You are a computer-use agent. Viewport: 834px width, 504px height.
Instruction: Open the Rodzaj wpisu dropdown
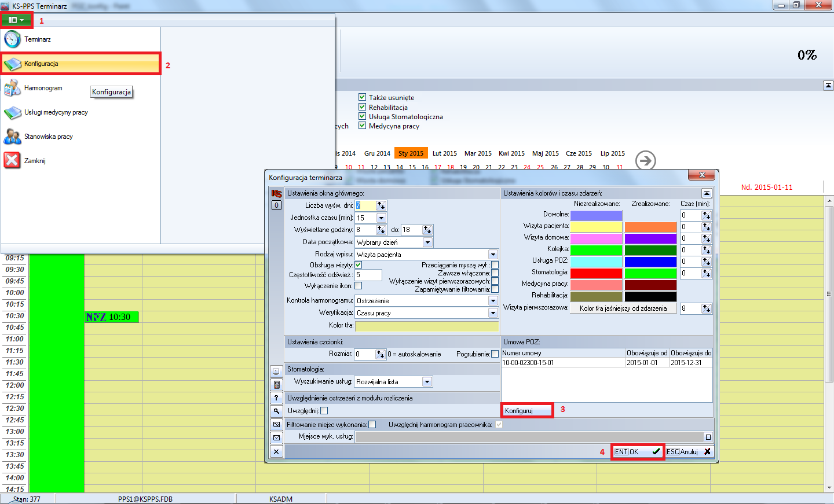(x=493, y=255)
